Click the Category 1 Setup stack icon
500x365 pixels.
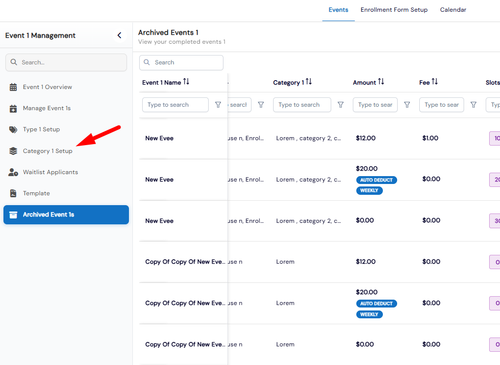pyautogui.click(x=13, y=151)
